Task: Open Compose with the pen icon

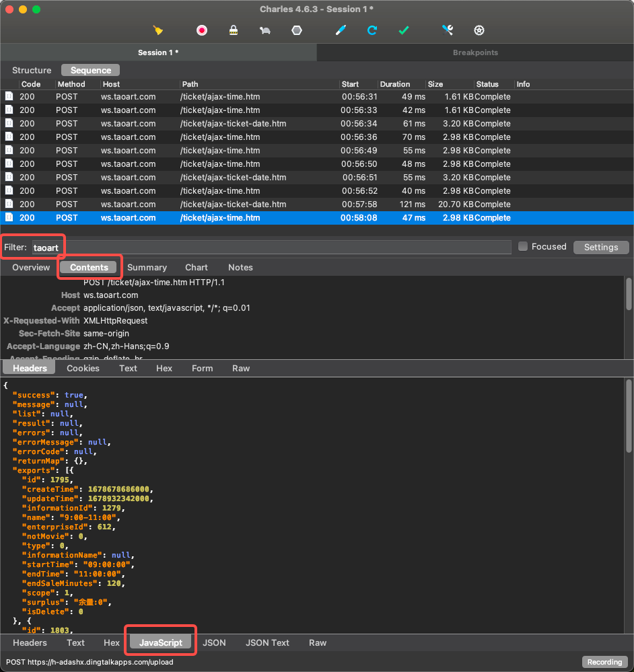Action: point(341,30)
